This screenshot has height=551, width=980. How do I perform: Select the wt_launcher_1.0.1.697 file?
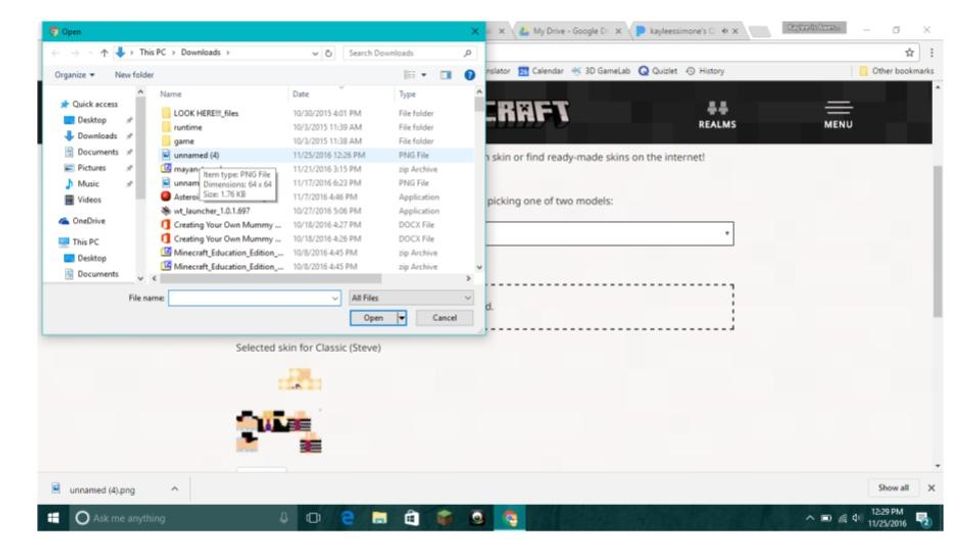[212, 211]
